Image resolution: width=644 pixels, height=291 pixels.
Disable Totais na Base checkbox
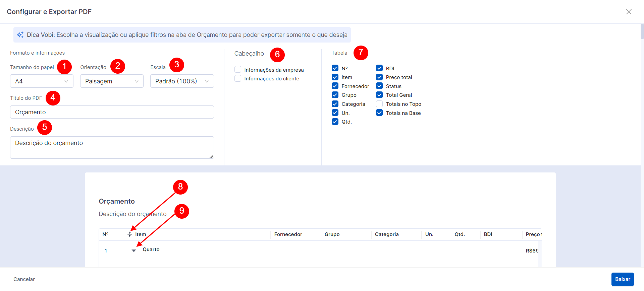pos(379,113)
